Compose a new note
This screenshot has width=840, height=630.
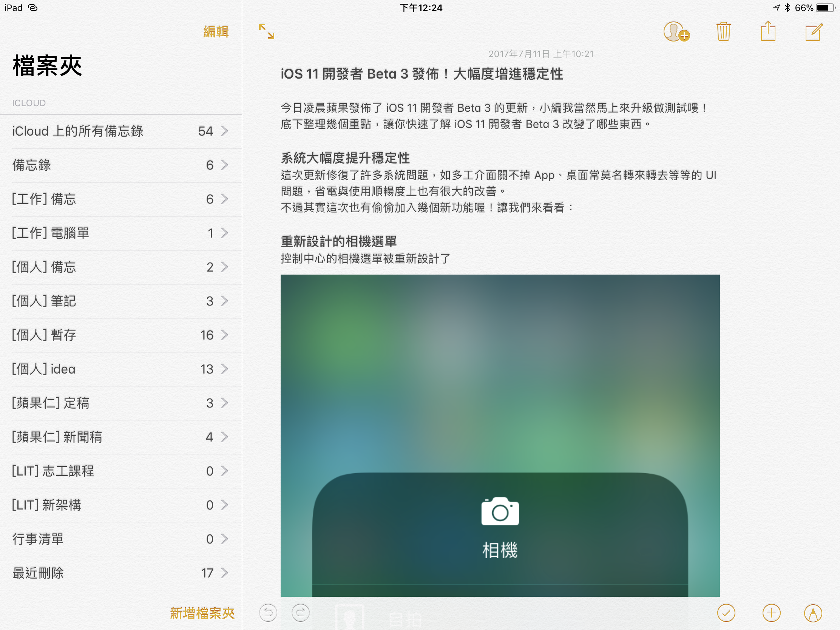pyautogui.click(x=814, y=31)
